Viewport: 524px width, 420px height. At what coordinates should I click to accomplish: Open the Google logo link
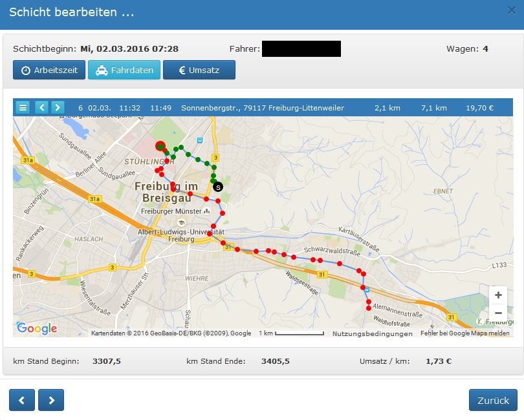pyautogui.click(x=37, y=328)
